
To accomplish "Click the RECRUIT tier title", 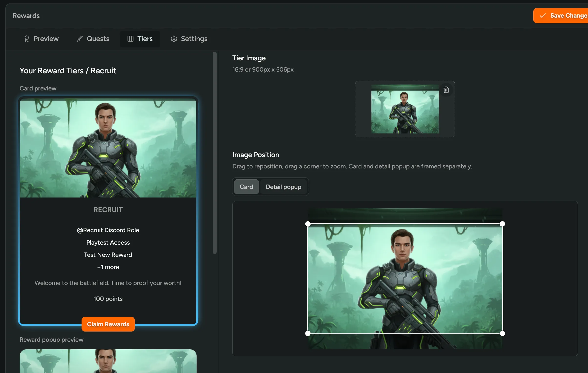I will [x=108, y=210].
